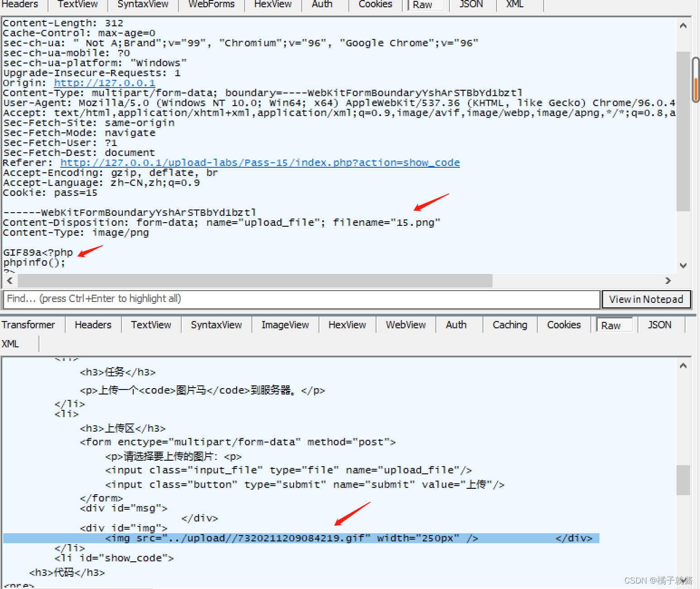This screenshot has height=589, width=700.
Task: Click the GIF89a<?php line
Action: point(38,253)
